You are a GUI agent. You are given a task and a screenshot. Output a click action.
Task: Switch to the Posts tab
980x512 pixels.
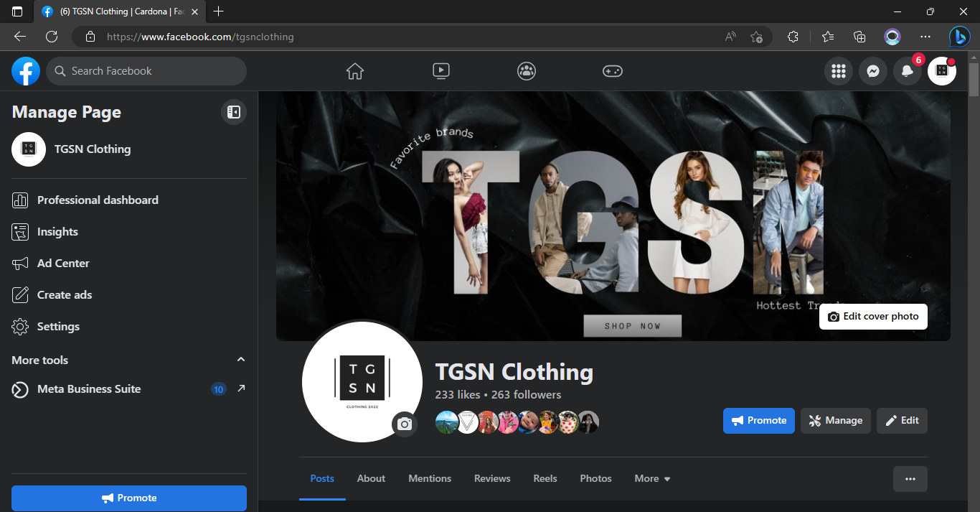pos(322,478)
